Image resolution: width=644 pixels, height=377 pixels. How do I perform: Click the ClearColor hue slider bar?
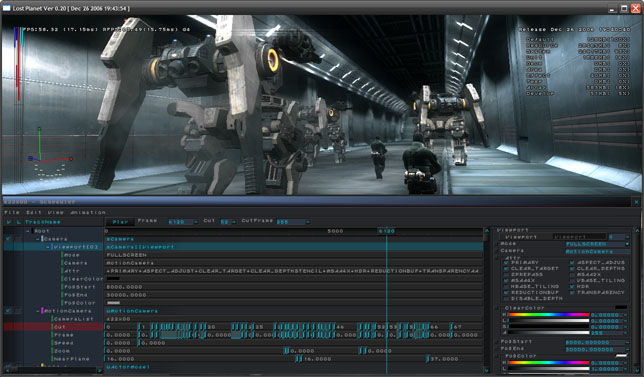[549, 315]
